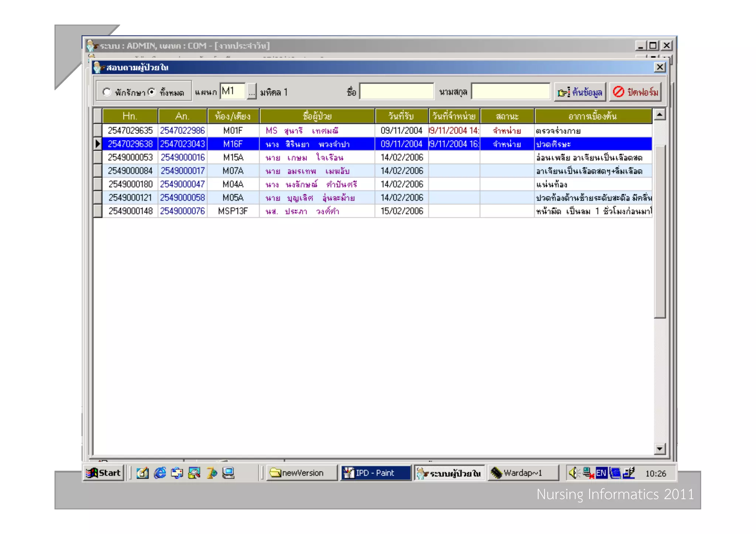
Task: Select the ทั้งหมด radio option
Action: [x=152, y=92]
